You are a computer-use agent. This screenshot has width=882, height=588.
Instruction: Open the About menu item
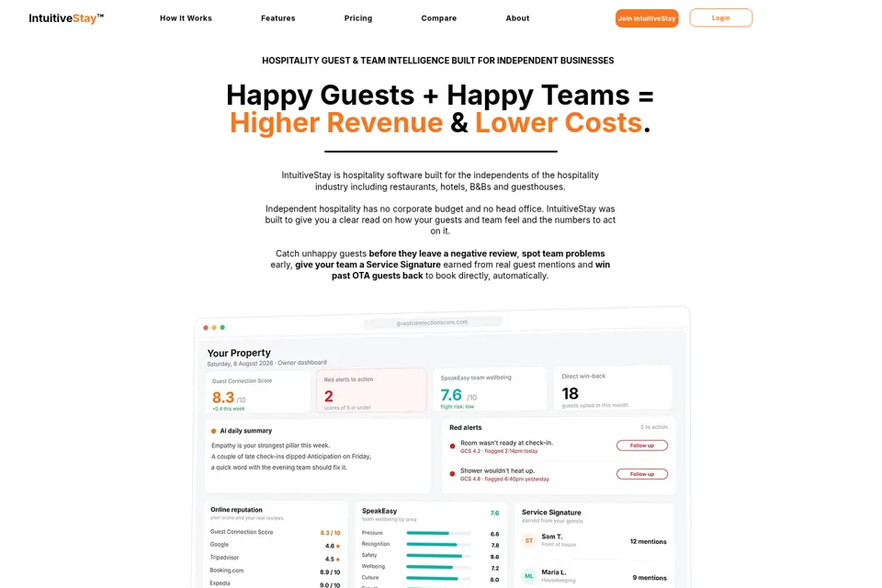tap(517, 18)
